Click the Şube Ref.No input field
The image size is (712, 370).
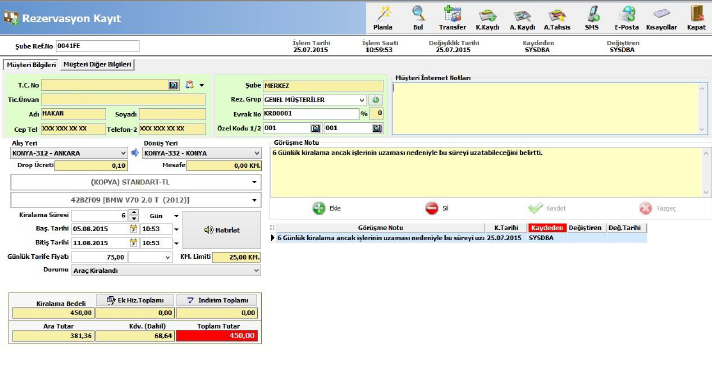point(98,46)
